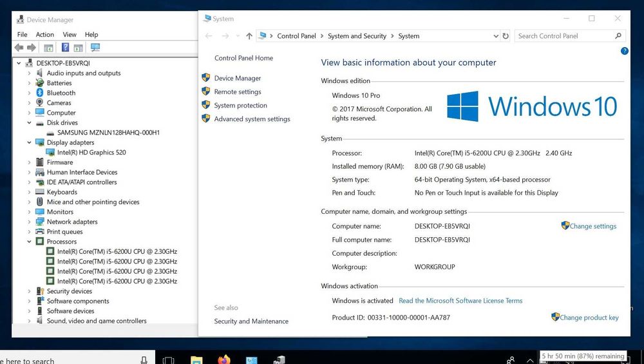Open System protection link
This screenshot has width=644, height=364.
click(x=240, y=105)
